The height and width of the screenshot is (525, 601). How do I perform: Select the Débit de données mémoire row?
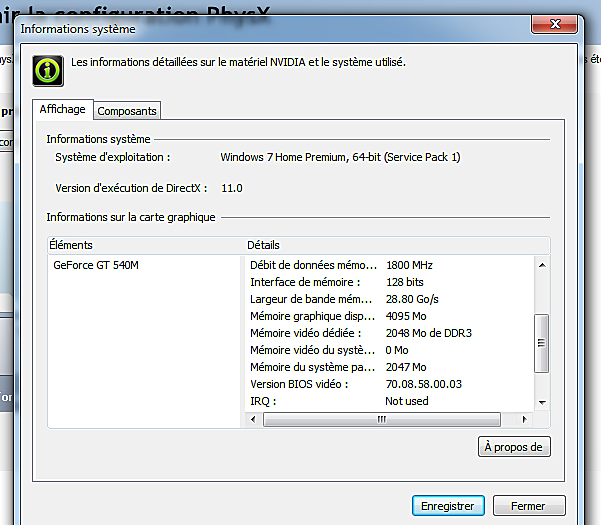pyautogui.click(x=389, y=265)
